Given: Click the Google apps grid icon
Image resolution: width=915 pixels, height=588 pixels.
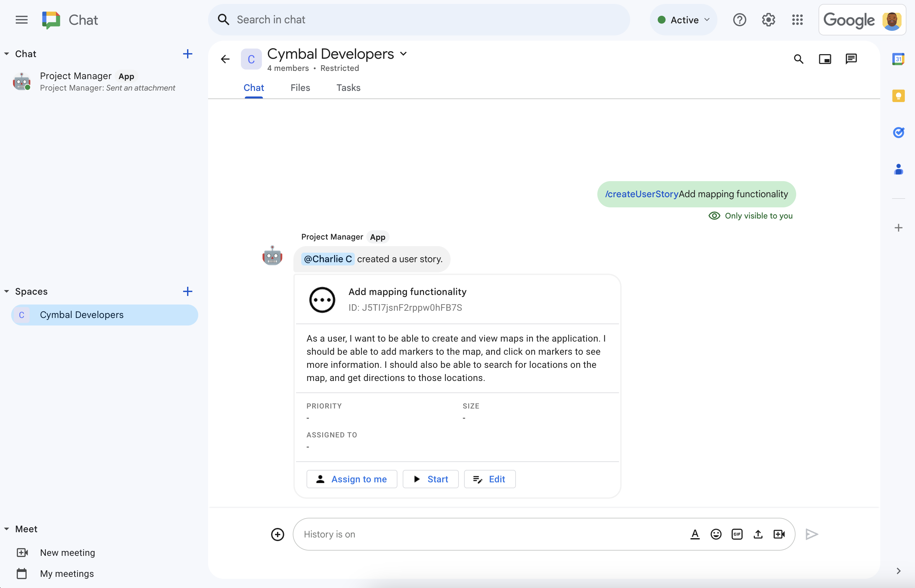Looking at the screenshot, I should pos(798,19).
